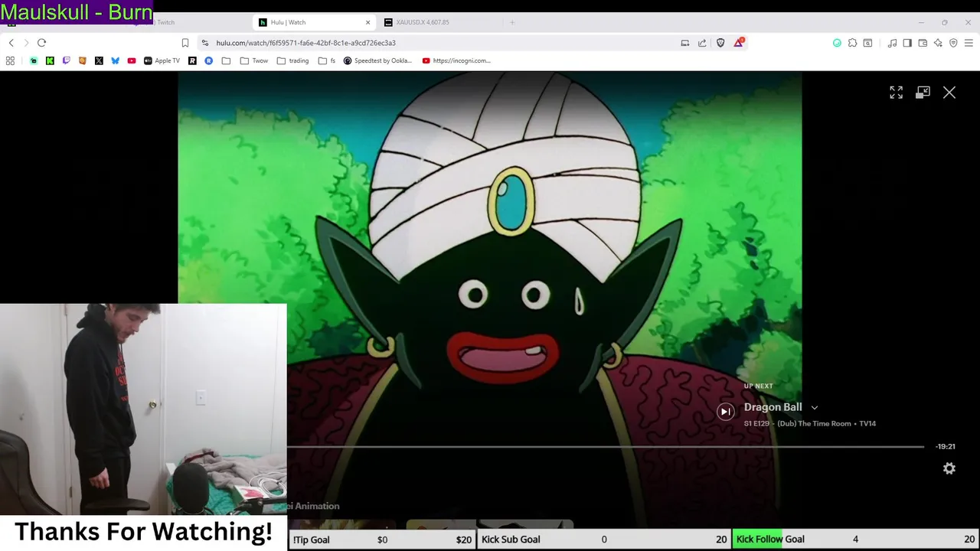Open the apps grid in bookmarks bar
This screenshot has height=551, width=980.
[10, 60]
